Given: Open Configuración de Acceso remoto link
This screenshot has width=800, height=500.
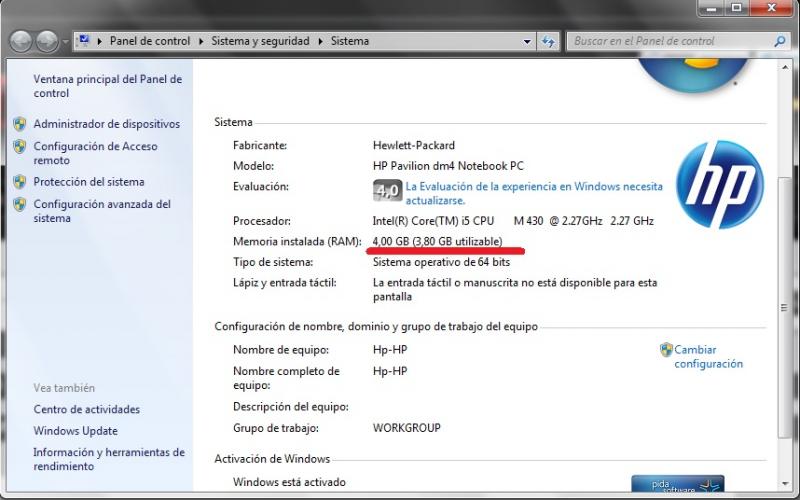Looking at the screenshot, I should click(95, 153).
